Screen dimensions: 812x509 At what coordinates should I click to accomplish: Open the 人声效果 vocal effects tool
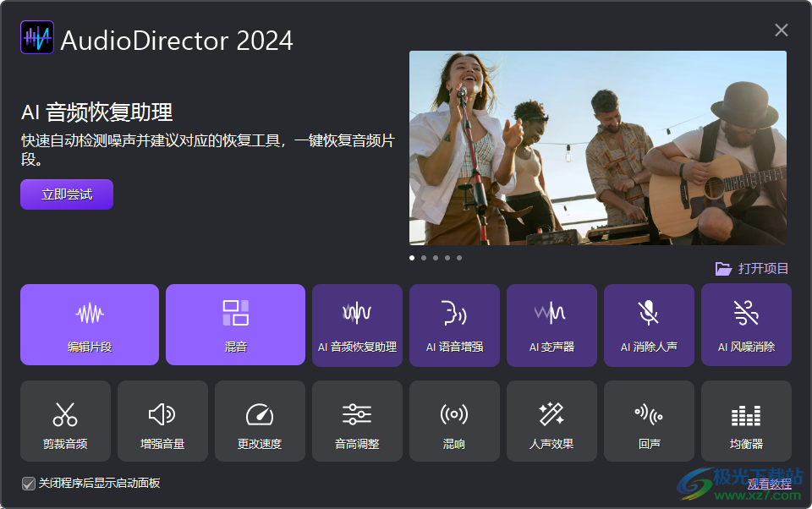pyautogui.click(x=551, y=420)
